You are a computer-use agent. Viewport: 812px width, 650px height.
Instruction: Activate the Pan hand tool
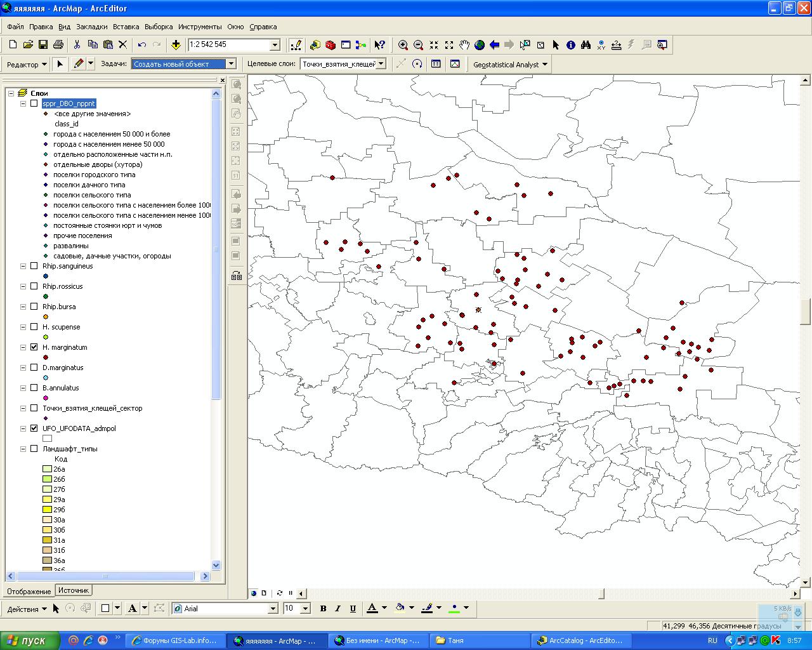click(464, 45)
